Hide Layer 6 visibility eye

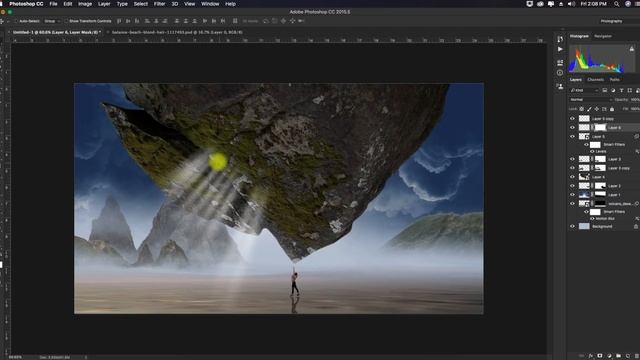click(x=572, y=128)
